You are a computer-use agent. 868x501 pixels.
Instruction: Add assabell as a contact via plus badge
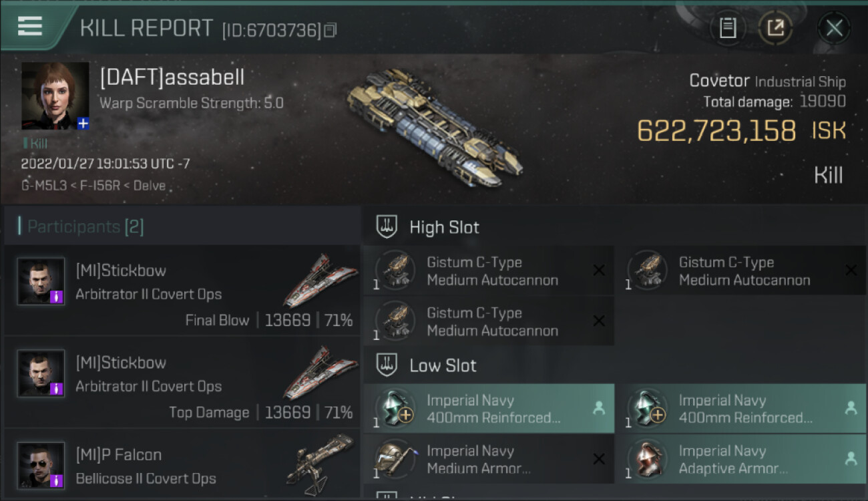(x=83, y=123)
